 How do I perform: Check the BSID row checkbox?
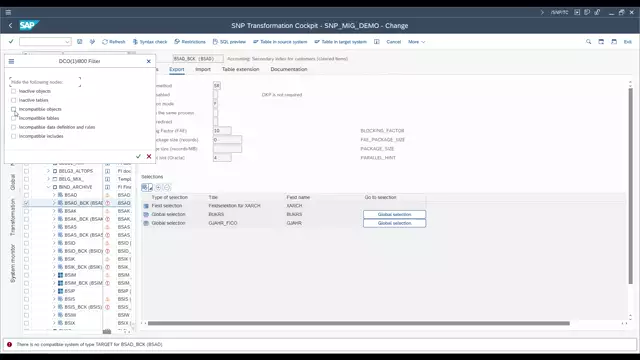(27, 243)
